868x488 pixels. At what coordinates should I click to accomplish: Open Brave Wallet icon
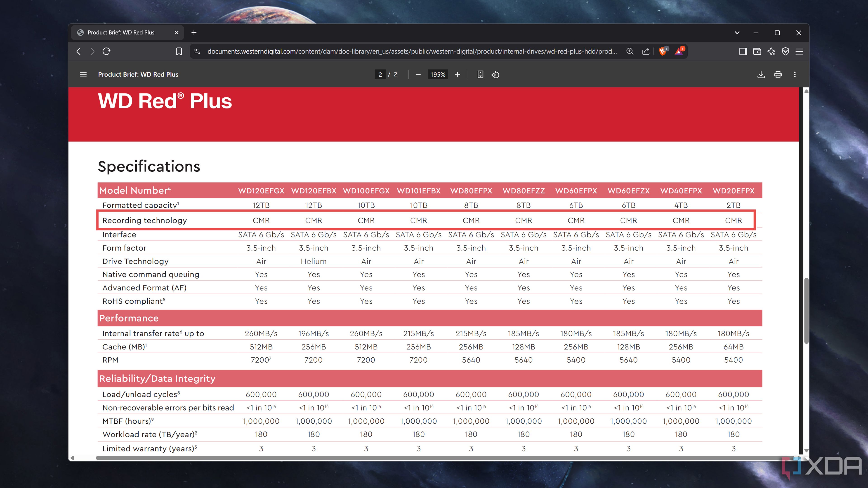click(x=757, y=51)
